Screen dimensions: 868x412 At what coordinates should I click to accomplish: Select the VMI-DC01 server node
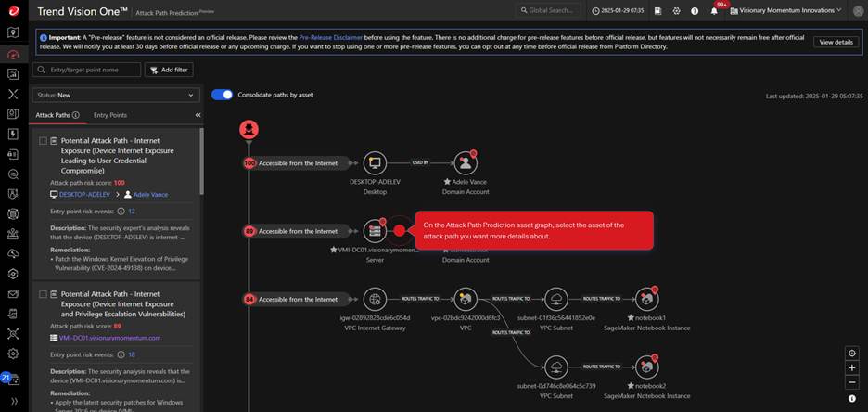pos(375,231)
